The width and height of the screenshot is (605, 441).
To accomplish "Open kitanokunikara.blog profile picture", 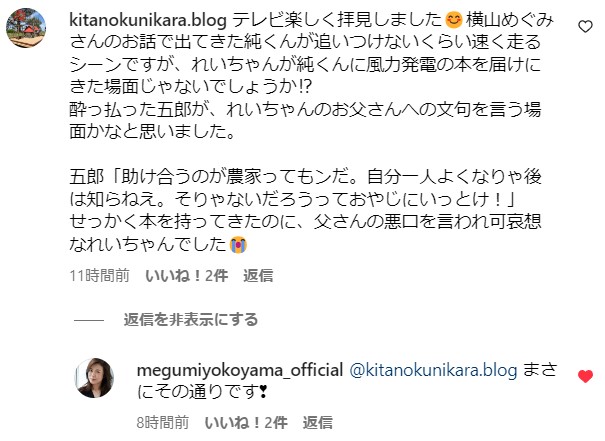I will tap(26, 28).
